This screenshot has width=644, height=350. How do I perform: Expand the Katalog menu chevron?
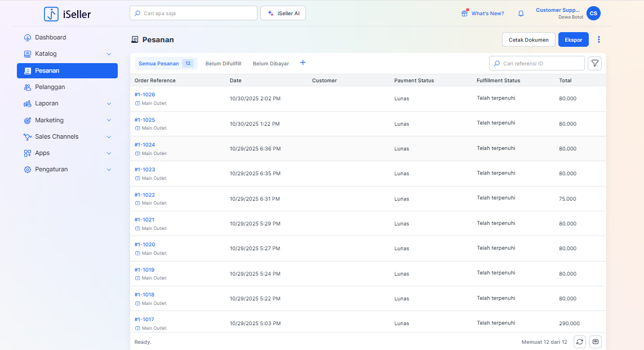pos(109,54)
